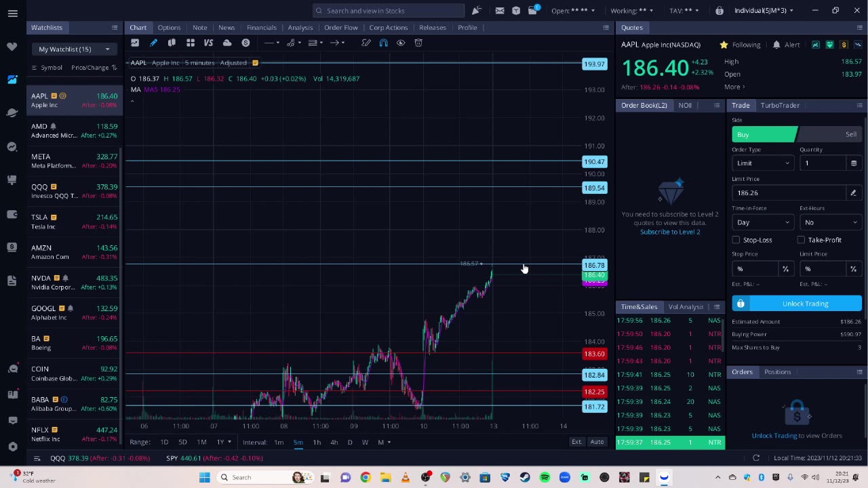Open the hamburger menu at top left

[12, 13]
